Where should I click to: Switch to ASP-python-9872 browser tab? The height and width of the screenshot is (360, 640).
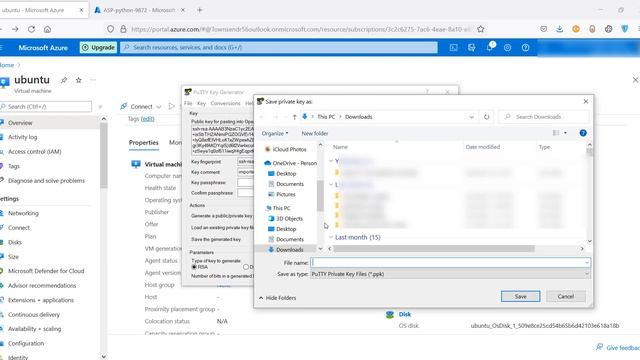pos(139,10)
